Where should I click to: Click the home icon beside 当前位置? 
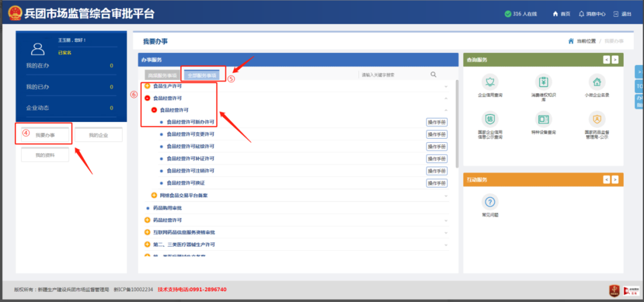coord(571,41)
